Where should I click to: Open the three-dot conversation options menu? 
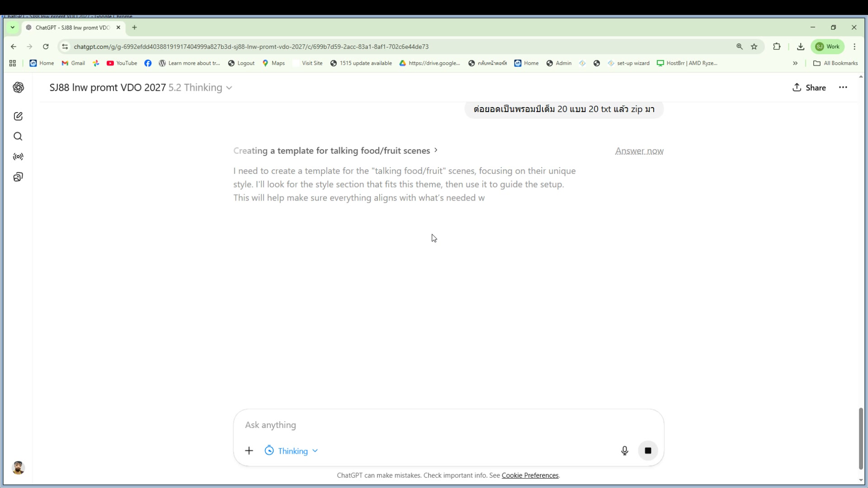(x=843, y=87)
